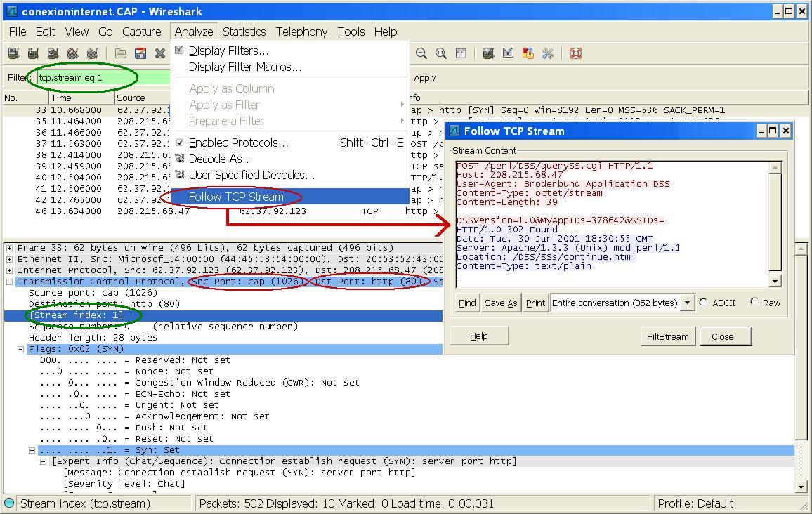
Task: Open help lifebuoy icon
Action: coord(576,53)
